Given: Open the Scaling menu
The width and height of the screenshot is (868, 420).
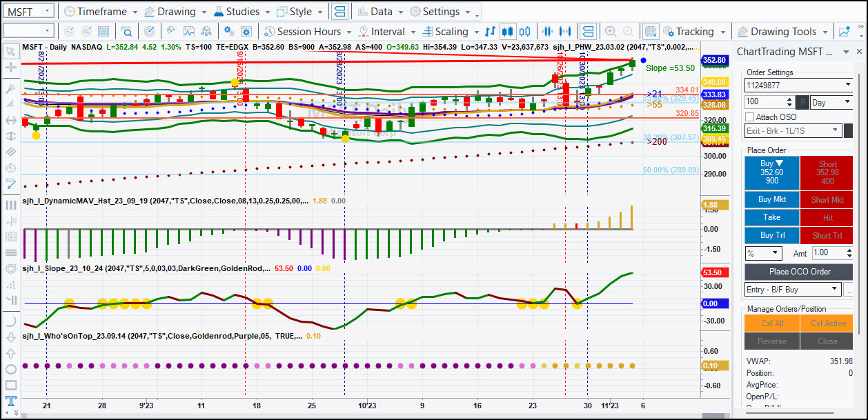Looking at the screenshot, I should (x=451, y=32).
